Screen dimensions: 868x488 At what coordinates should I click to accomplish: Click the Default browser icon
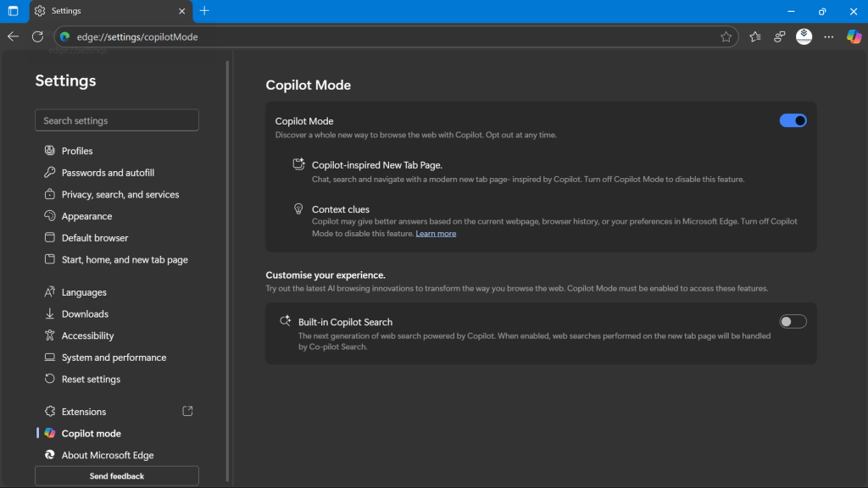tap(50, 237)
